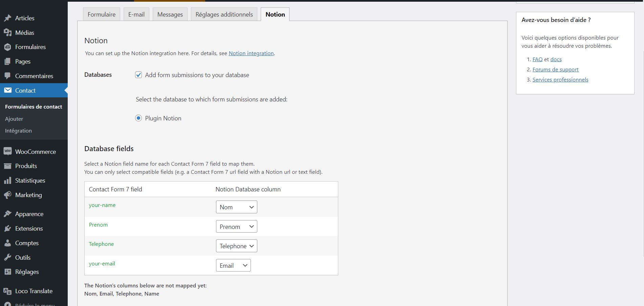Click the Extensions plug icon
644x306 pixels.
tap(7, 229)
